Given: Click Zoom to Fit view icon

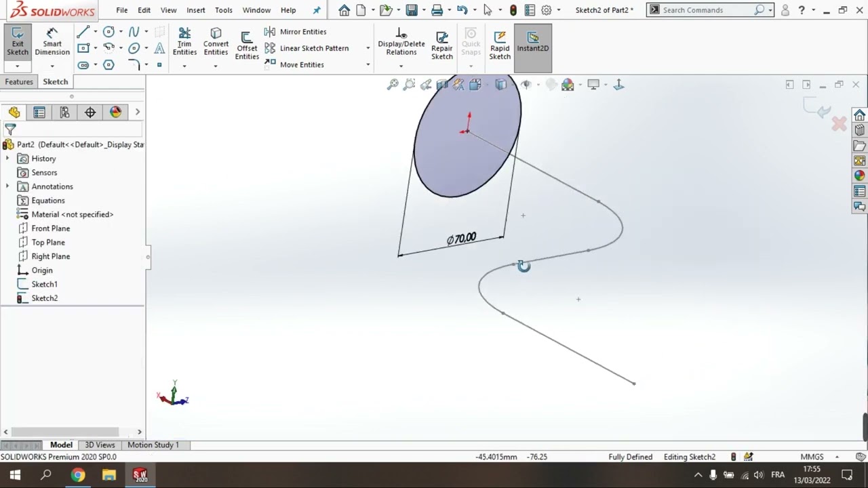Looking at the screenshot, I should (x=393, y=85).
